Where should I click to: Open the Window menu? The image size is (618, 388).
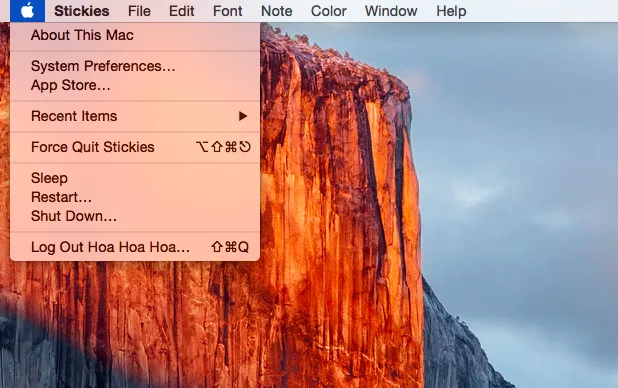pos(391,11)
